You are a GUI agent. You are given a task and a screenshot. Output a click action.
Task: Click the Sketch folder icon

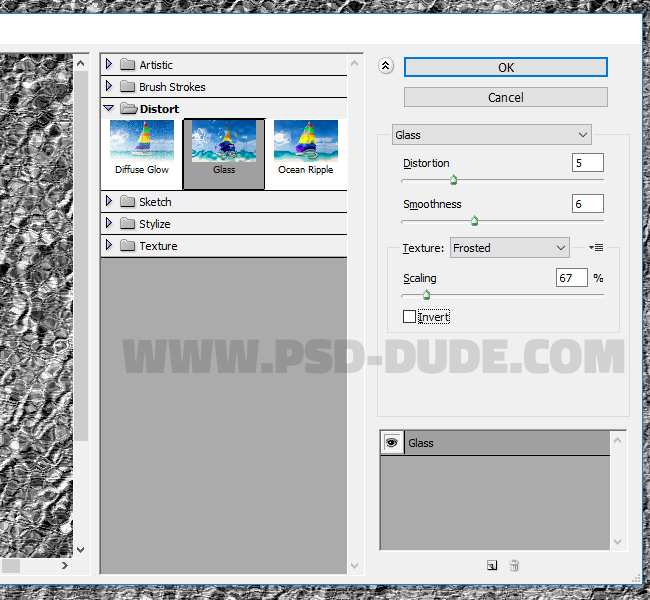coord(127,201)
